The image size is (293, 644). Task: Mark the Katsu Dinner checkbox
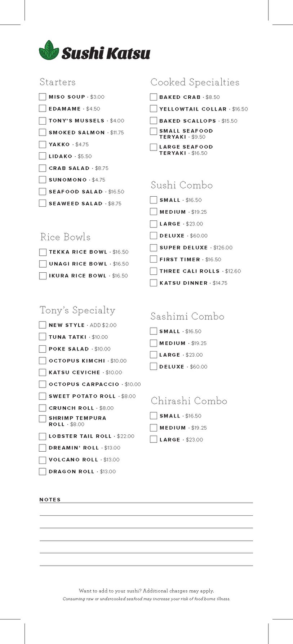(154, 283)
